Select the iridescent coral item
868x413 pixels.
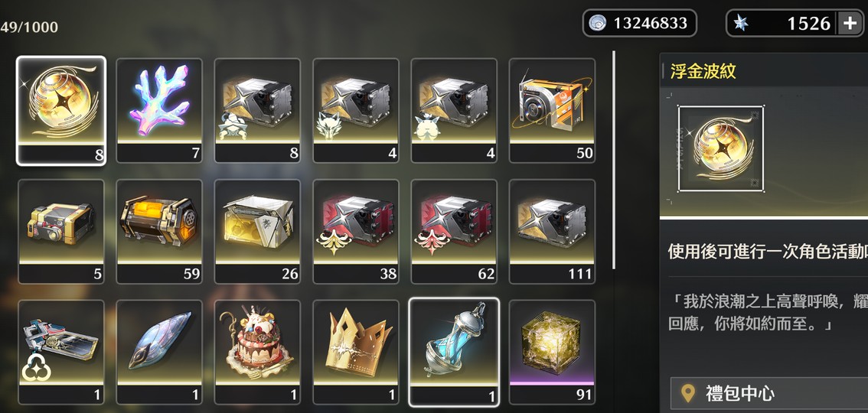coord(159,111)
